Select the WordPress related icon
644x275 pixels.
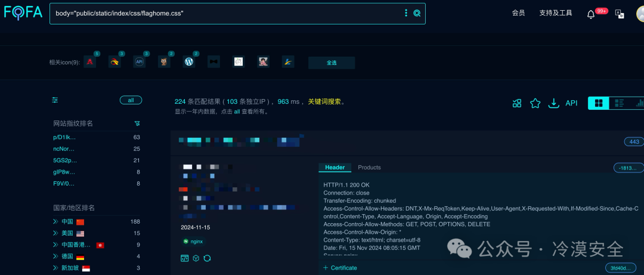[x=189, y=62]
